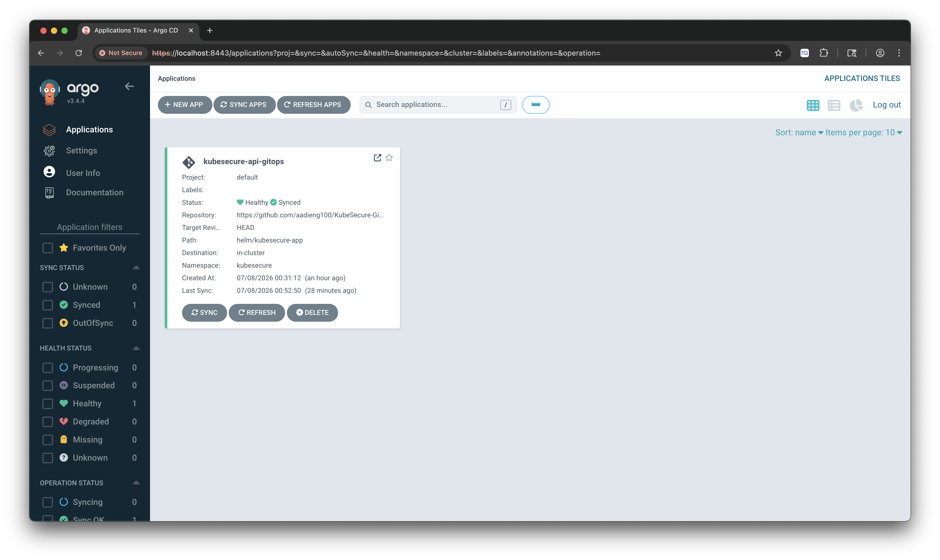The height and width of the screenshot is (560, 940).
Task: Check the Progressing health filter
Action: (x=47, y=368)
